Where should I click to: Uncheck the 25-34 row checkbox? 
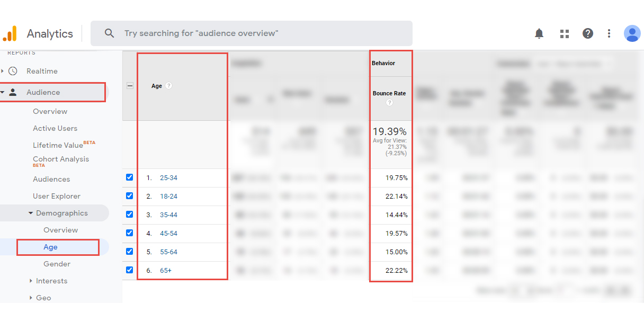tap(130, 177)
